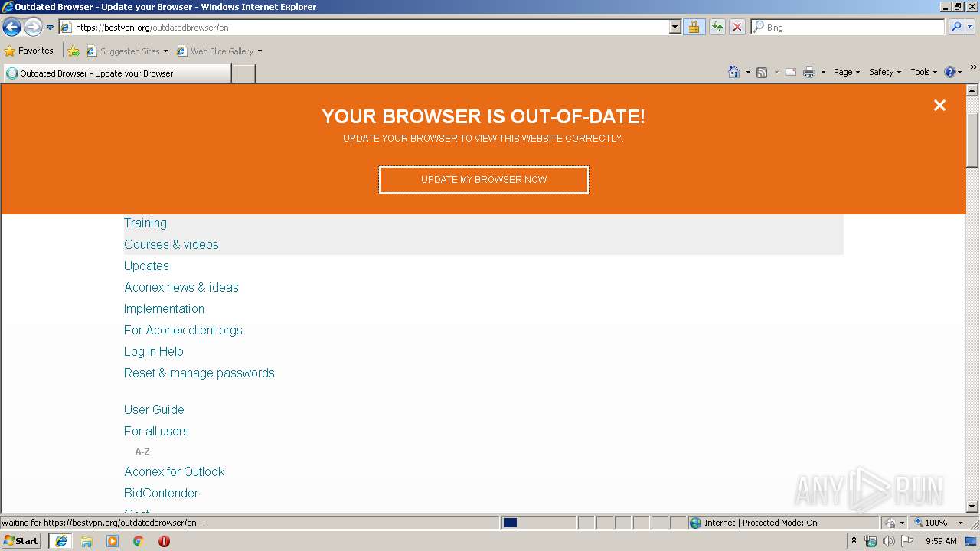The image size is (980, 551).
Task: Click the search magnifier button
Action: (956, 27)
